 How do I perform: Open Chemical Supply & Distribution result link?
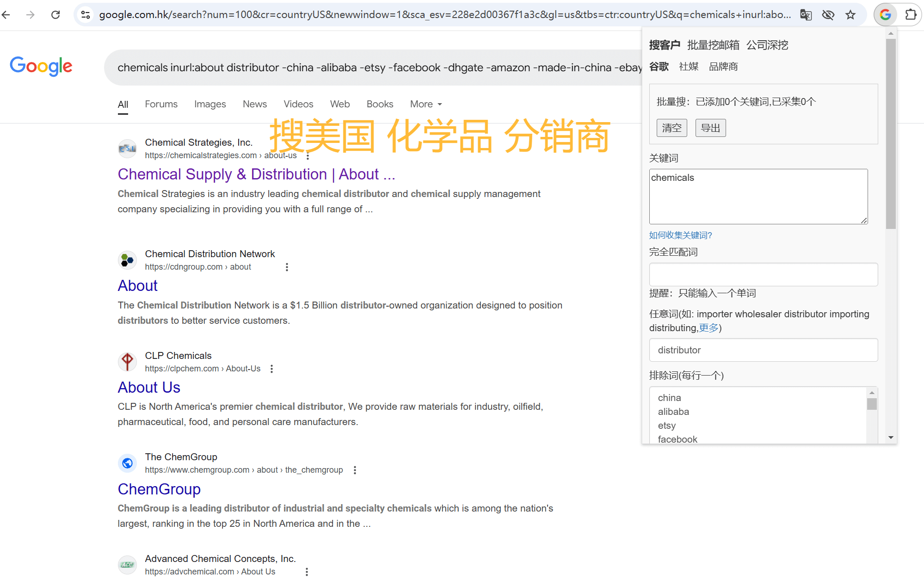coord(256,174)
